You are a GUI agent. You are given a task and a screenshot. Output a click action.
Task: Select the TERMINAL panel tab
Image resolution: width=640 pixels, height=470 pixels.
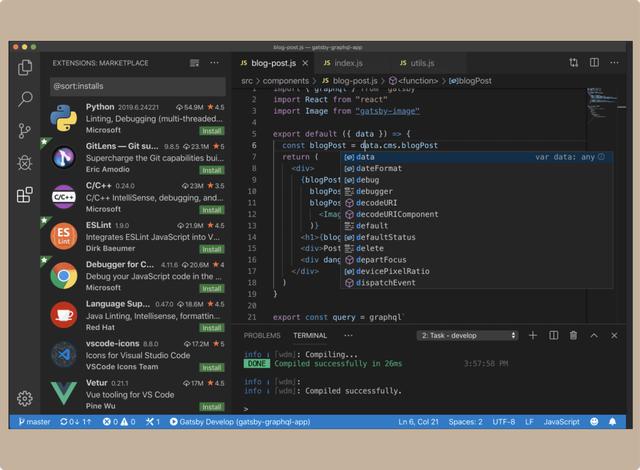coord(310,335)
